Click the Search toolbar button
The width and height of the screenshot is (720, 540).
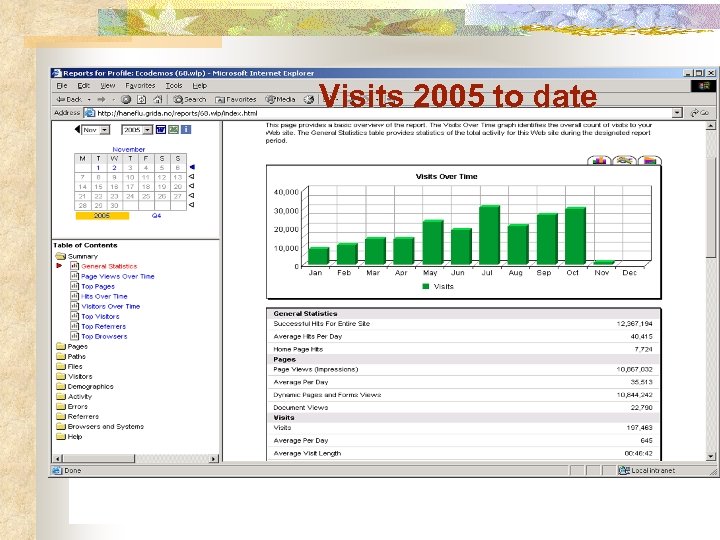tap(190, 99)
